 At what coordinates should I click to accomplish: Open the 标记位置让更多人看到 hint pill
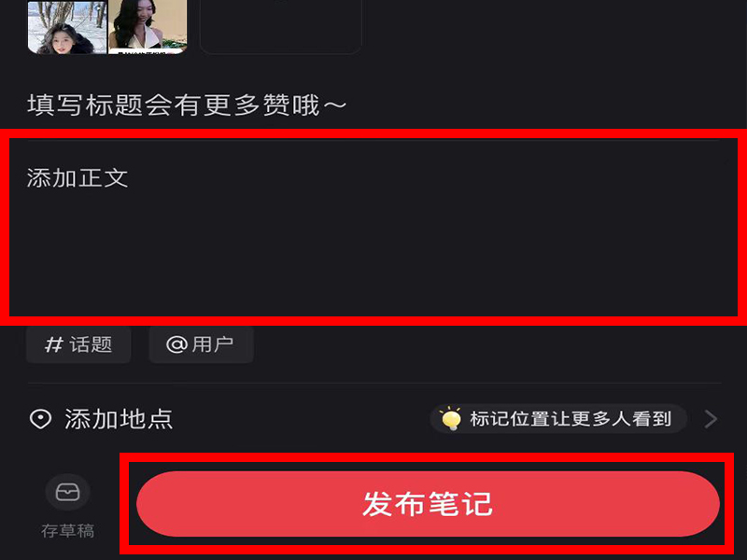tap(558, 419)
